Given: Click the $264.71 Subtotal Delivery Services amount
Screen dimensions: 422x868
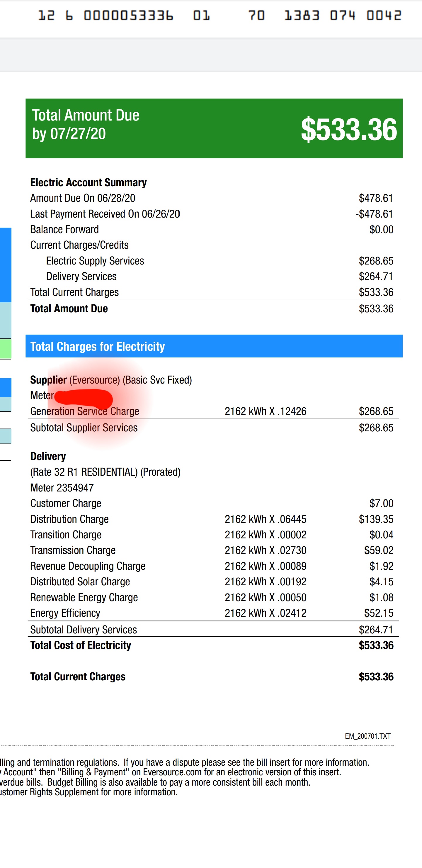Looking at the screenshot, I should (x=376, y=629).
